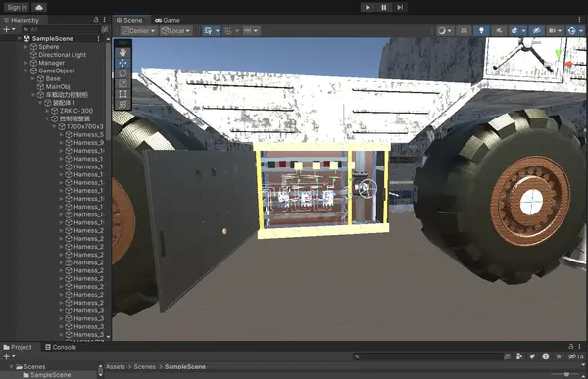This screenshot has height=379, width=588.
Task: Expand the Harness_5 node
Action: tap(61, 134)
